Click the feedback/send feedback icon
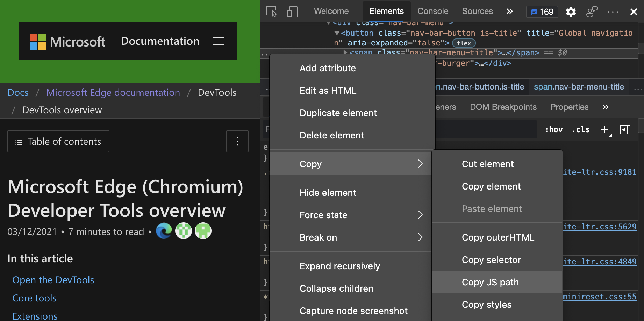This screenshot has width=644, height=321. pyautogui.click(x=592, y=12)
